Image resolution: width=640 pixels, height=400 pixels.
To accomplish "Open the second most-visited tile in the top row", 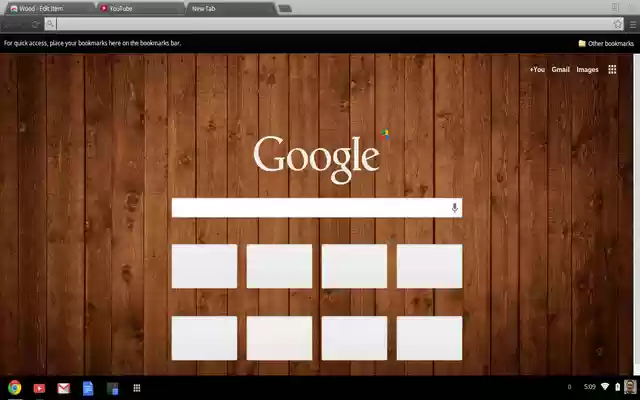I will click(x=279, y=266).
